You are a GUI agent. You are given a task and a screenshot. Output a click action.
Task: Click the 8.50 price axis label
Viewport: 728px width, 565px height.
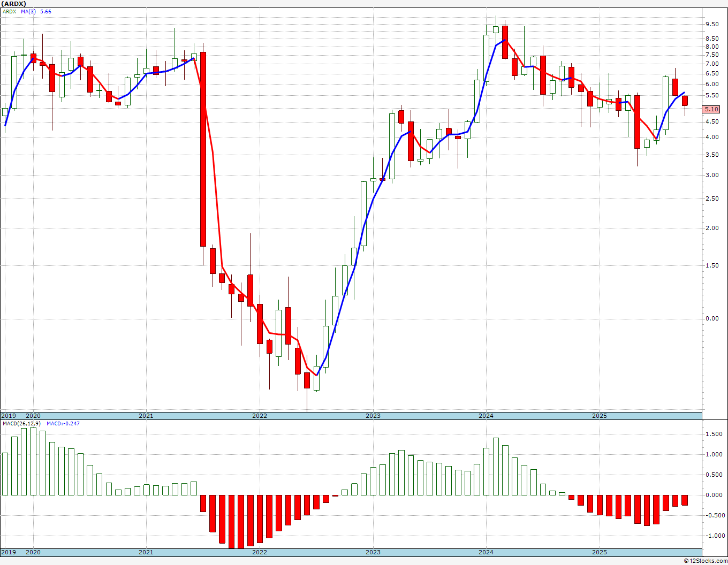[x=712, y=39]
